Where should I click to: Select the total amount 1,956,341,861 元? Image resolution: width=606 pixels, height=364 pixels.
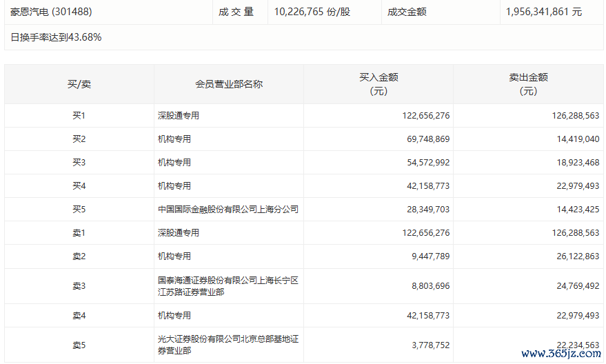[x=543, y=12]
